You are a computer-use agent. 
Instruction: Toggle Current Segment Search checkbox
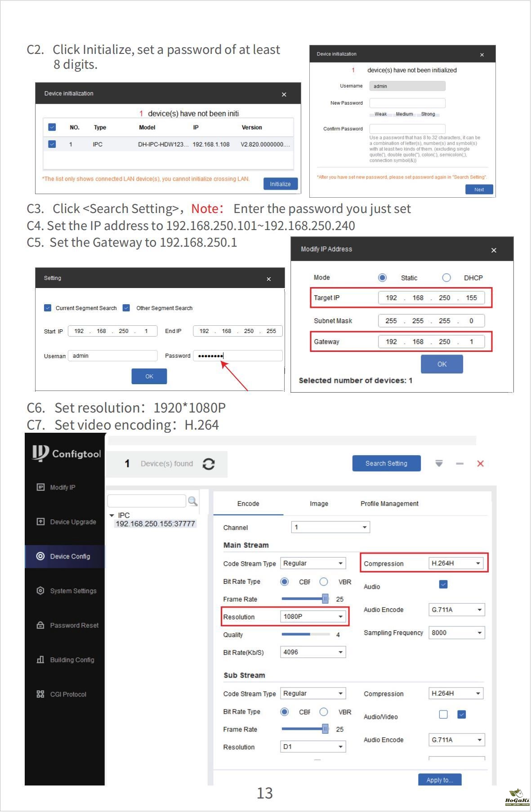[48, 308]
